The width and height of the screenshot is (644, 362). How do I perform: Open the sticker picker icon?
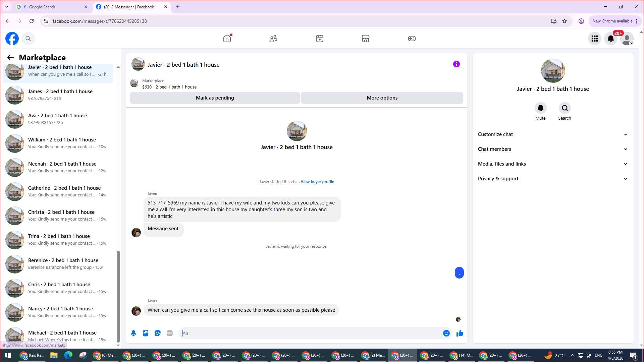coord(158,333)
